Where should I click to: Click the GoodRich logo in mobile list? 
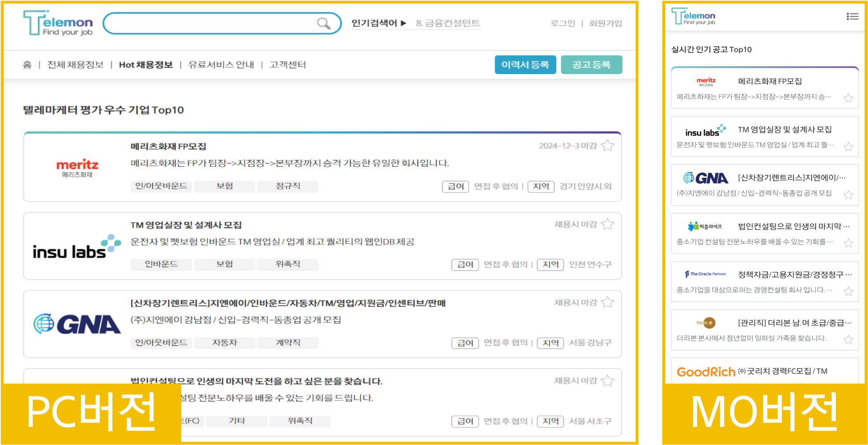pyautogui.click(x=706, y=372)
